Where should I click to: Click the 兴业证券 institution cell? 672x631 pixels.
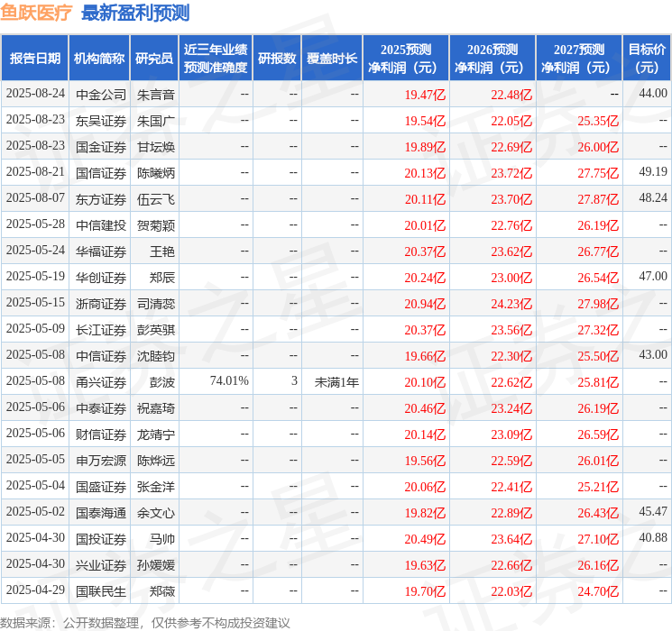point(101,565)
